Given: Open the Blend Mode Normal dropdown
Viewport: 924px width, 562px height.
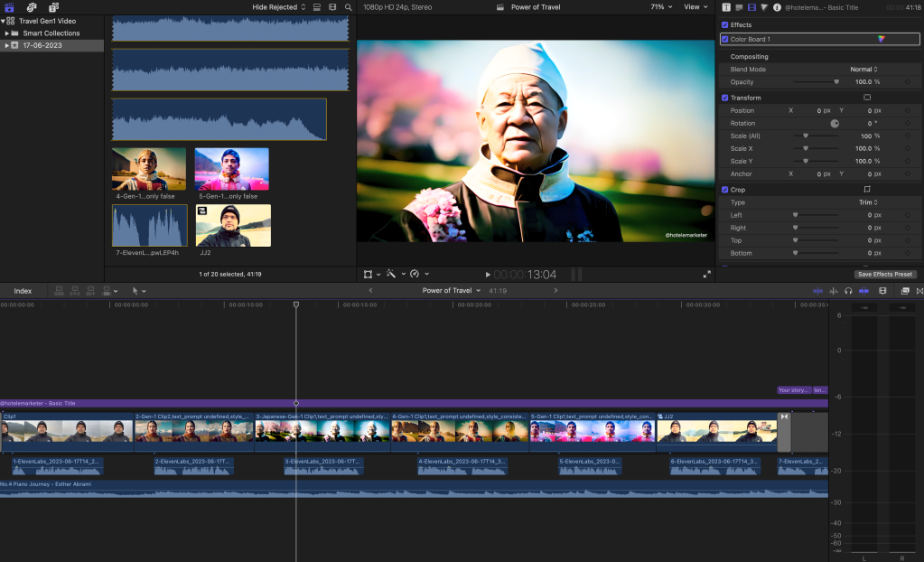Looking at the screenshot, I should [x=863, y=69].
